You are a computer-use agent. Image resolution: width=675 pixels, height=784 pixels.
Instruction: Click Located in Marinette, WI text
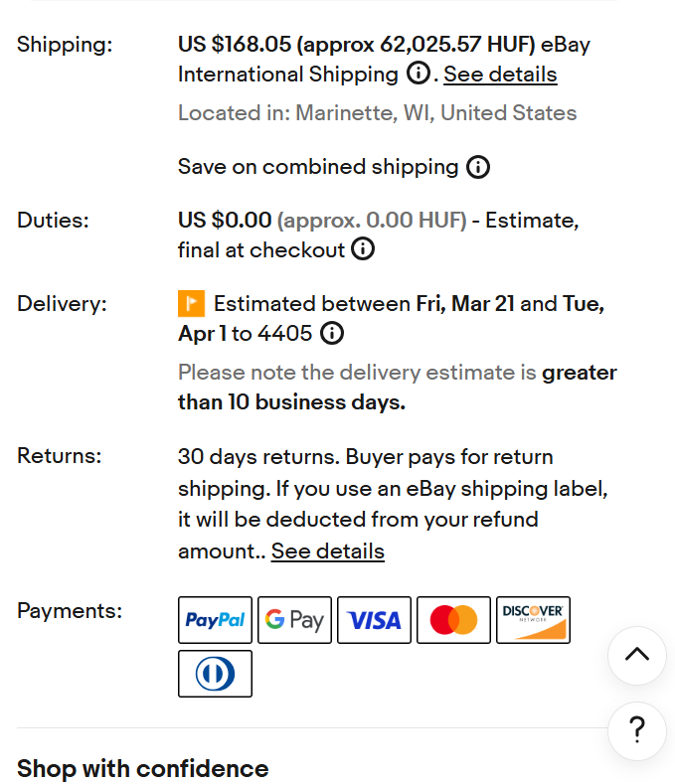[378, 113]
